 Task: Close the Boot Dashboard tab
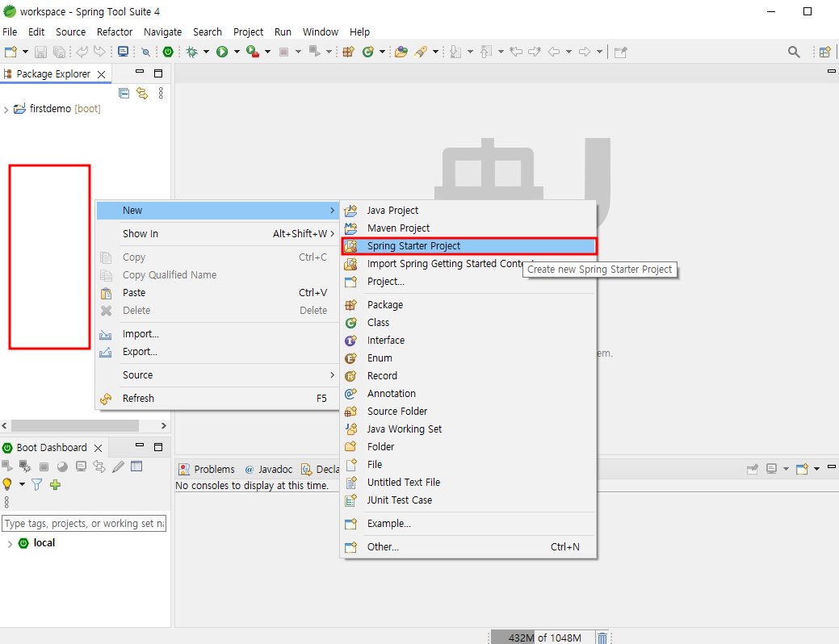tap(98, 448)
